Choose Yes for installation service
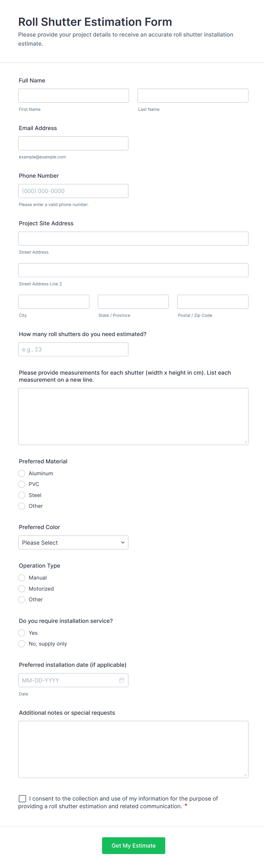This screenshot has width=264, height=868. point(22,633)
